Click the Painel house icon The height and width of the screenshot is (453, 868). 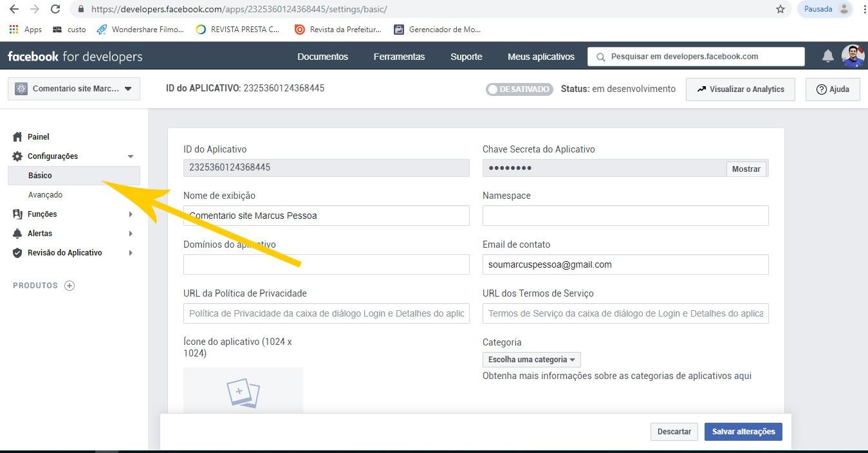click(x=17, y=136)
